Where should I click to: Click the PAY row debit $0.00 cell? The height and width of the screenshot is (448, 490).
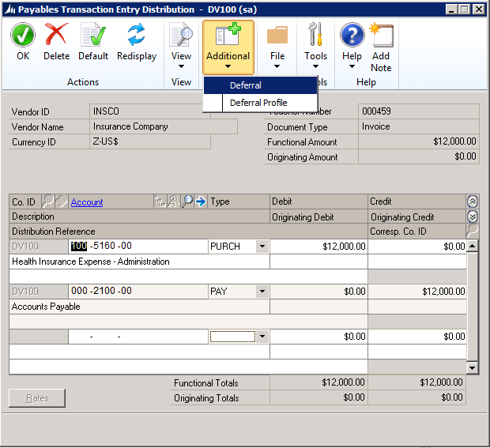pos(318,292)
